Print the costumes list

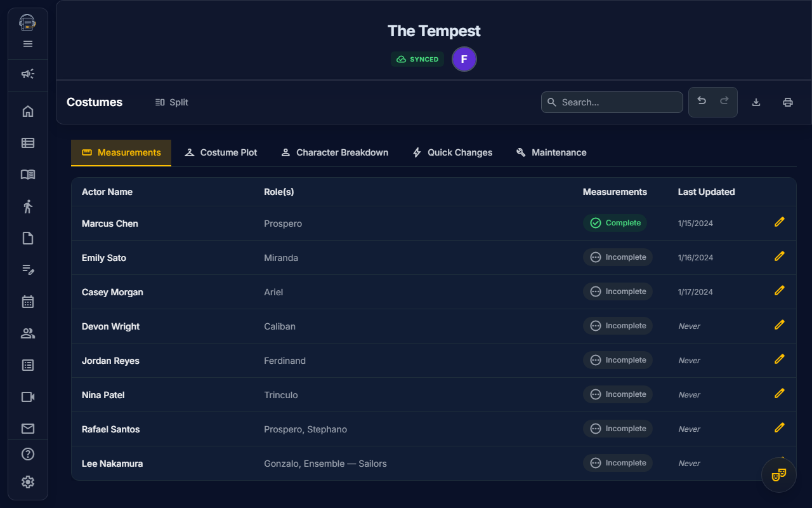tap(788, 102)
